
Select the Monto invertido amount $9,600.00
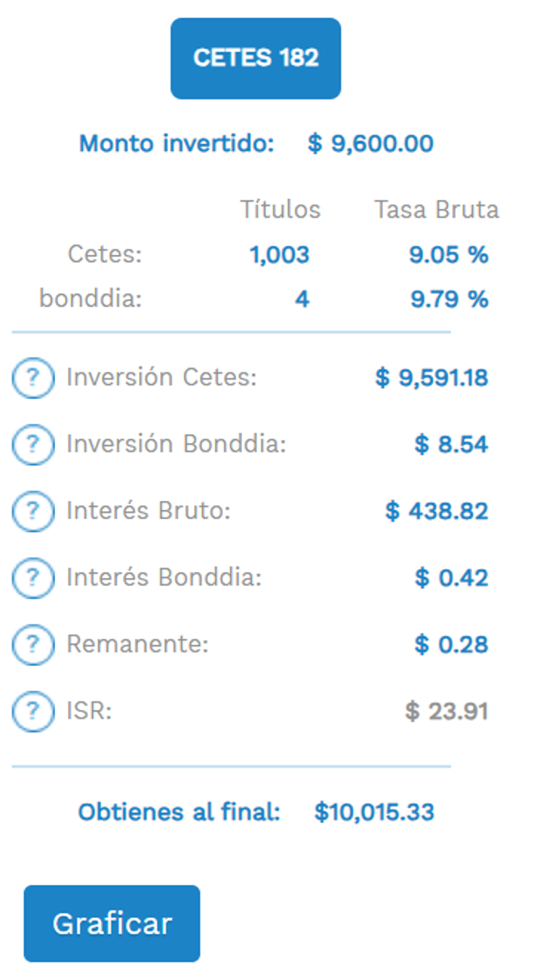[x=372, y=144]
